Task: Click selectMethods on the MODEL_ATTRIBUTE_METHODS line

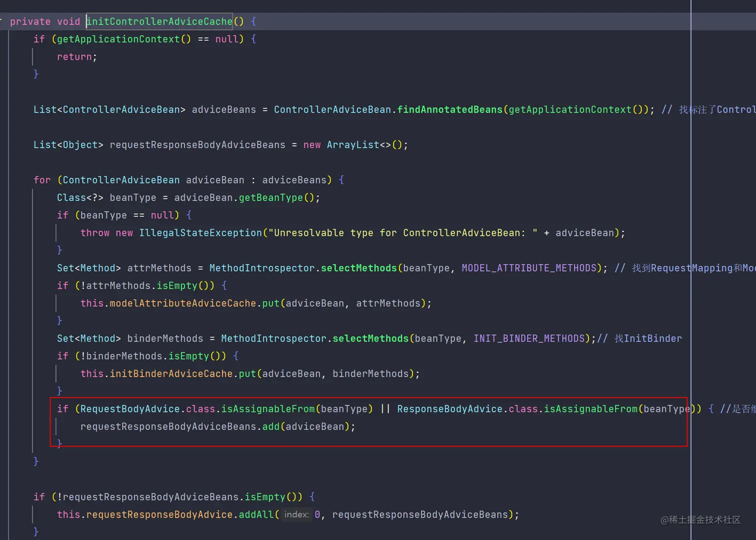Action: click(359, 268)
